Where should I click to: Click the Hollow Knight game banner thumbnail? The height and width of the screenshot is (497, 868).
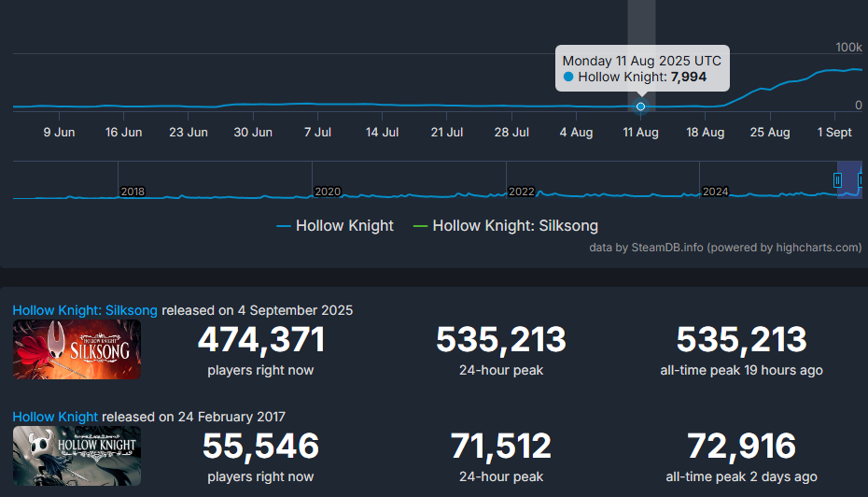77,456
